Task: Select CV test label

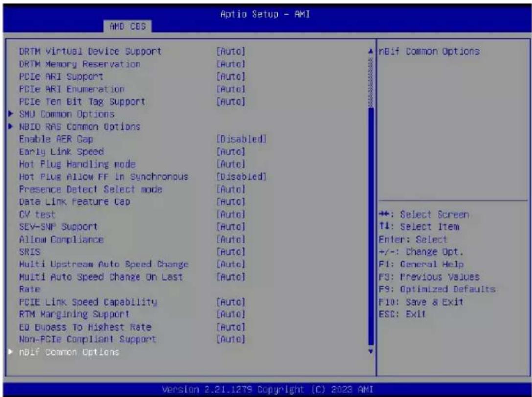Action: [x=37, y=214]
